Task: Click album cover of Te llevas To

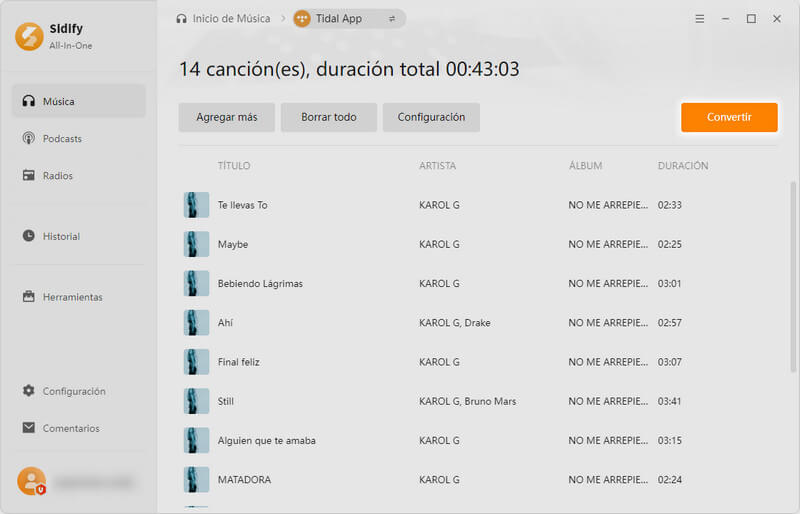Action: 196,205
